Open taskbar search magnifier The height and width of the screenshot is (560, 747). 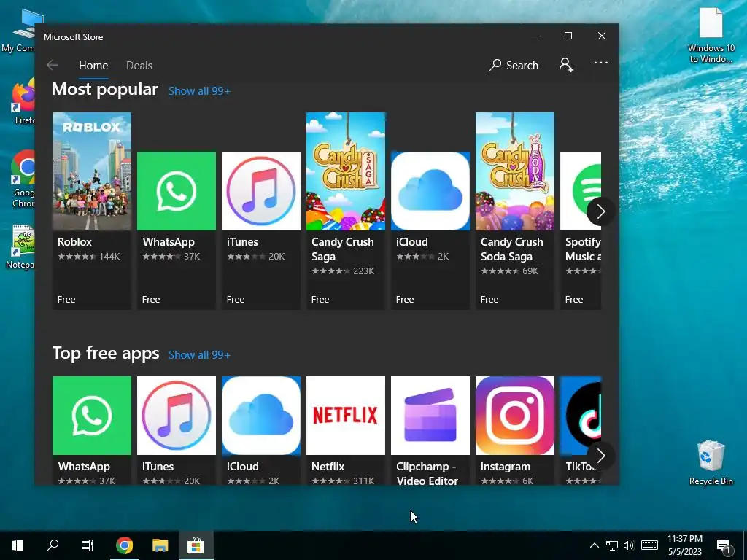[53, 545]
